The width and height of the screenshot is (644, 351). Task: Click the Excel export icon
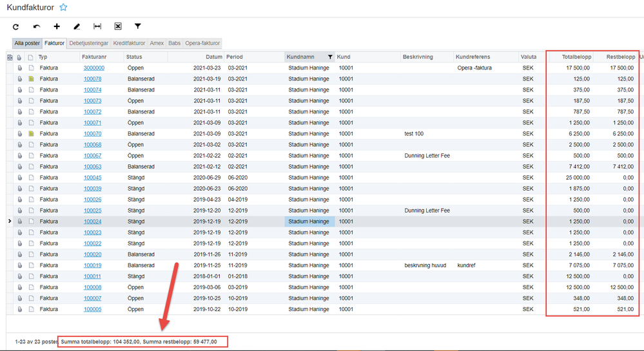tap(118, 26)
